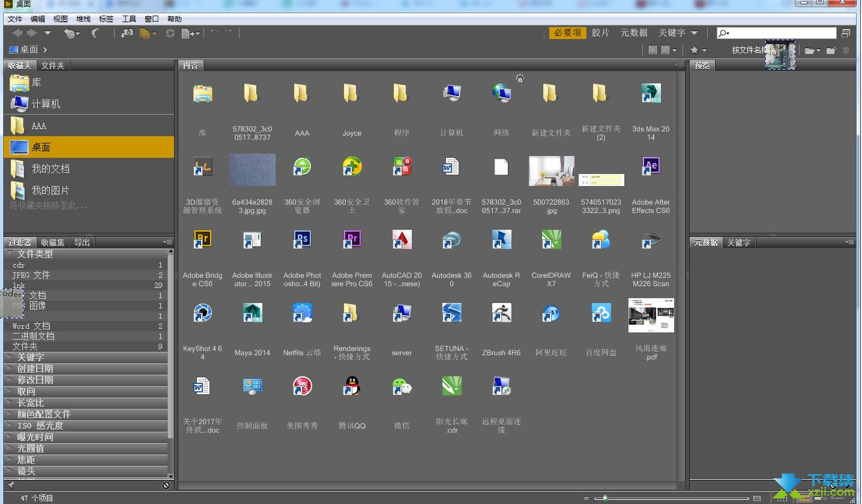Toggle the JPEG 文件 filter
Screen dimensions: 862x504
(x=85, y=275)
